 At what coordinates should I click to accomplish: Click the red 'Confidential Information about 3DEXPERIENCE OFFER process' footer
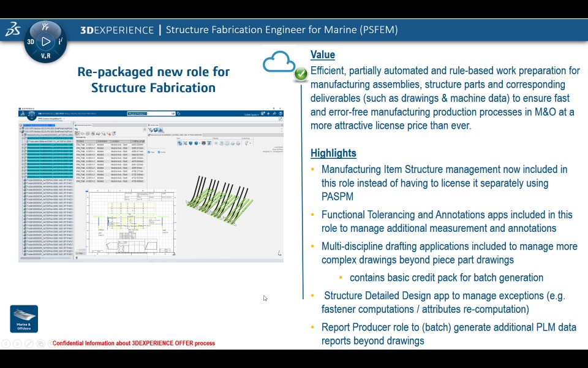pos(134,343)
